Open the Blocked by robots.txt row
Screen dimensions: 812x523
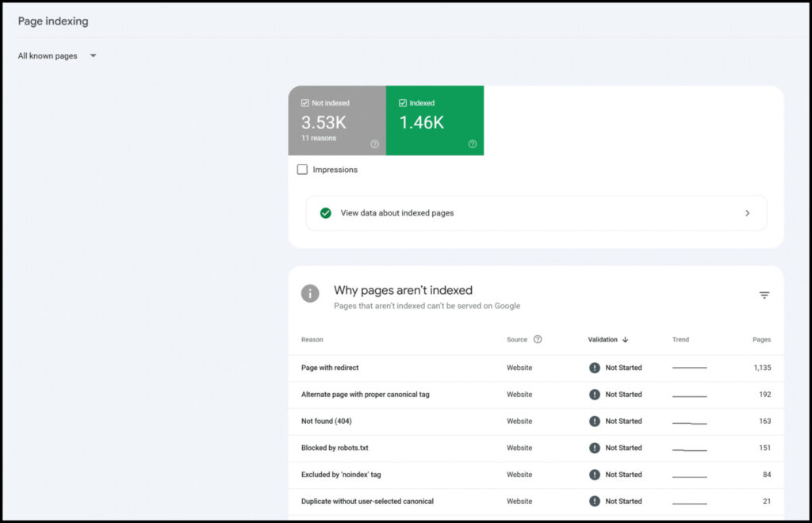pos(335,448)
